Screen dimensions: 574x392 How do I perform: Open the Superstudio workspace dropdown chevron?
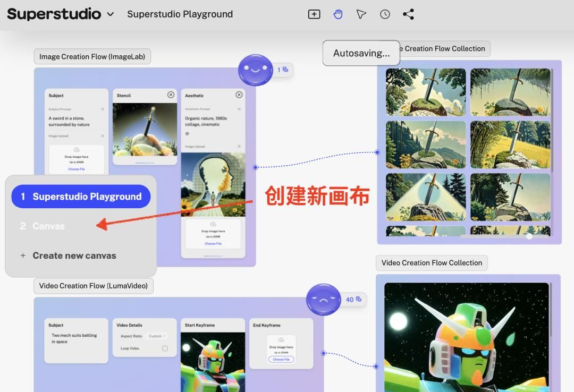tap(110, 14)
